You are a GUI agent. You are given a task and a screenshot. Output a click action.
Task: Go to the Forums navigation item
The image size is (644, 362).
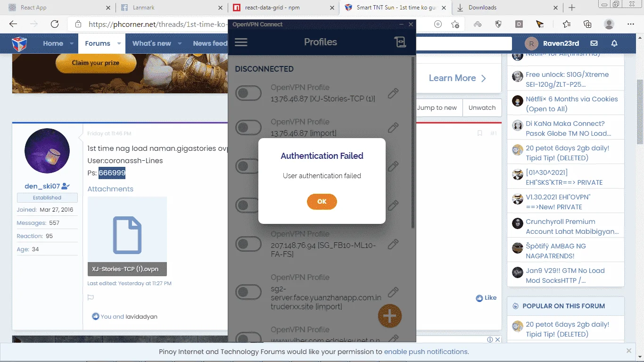click(98, 43)
